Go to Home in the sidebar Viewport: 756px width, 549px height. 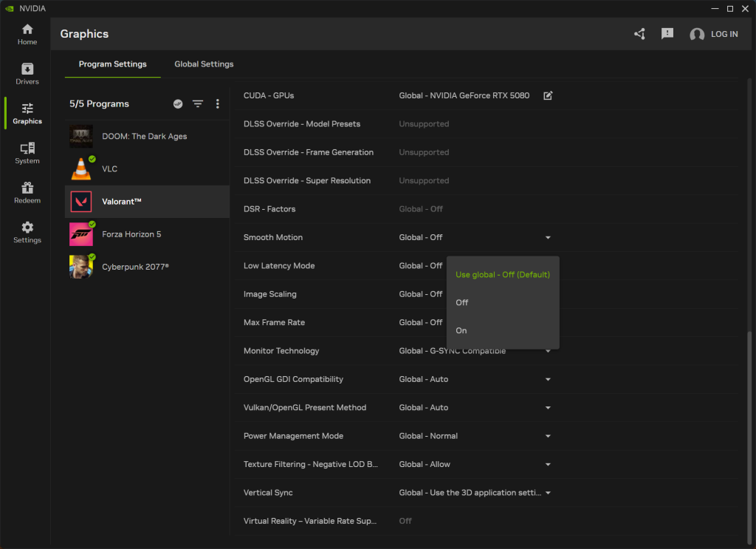(27, 34)
